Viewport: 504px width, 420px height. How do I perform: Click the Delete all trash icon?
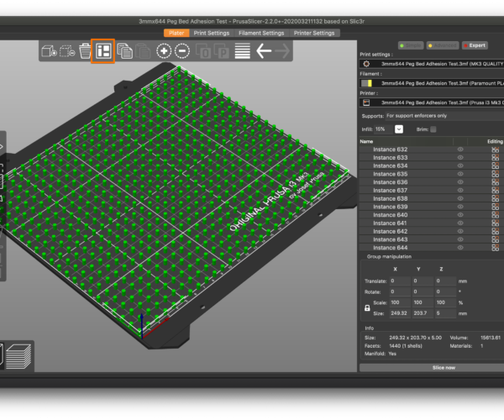pyautogui.click(x=85, y=51)
